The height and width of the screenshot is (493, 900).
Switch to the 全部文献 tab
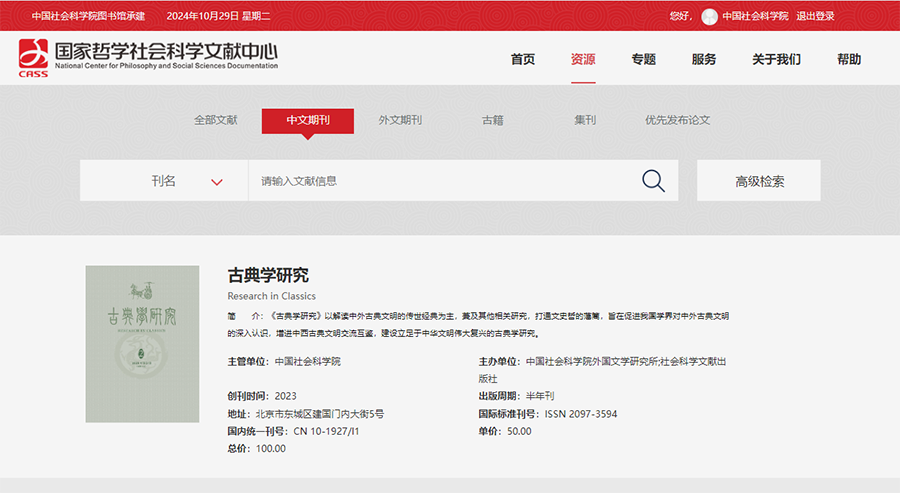point(215,120)
